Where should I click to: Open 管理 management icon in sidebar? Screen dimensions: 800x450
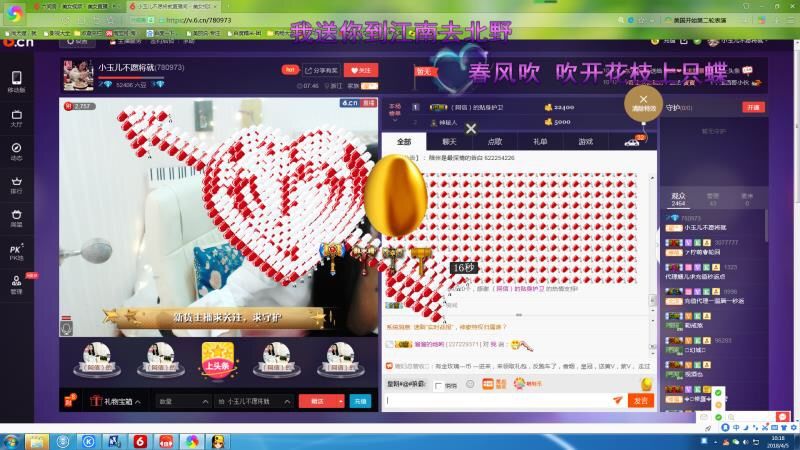point(16,285)
